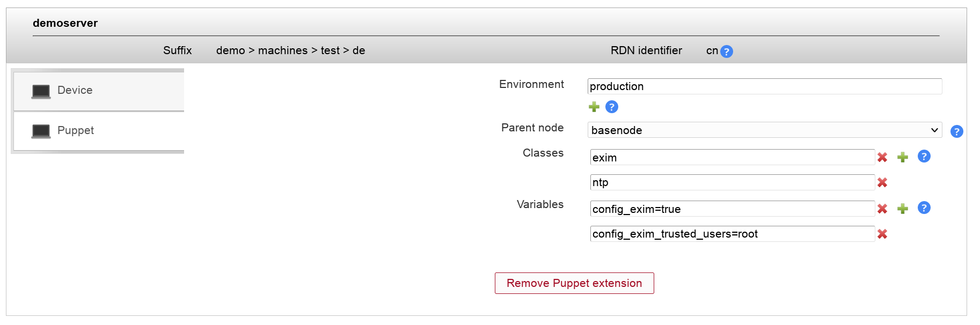Screen dimensions: 980x325
Task: Click the help icon beside Parent node
Action: click(956, 131)
